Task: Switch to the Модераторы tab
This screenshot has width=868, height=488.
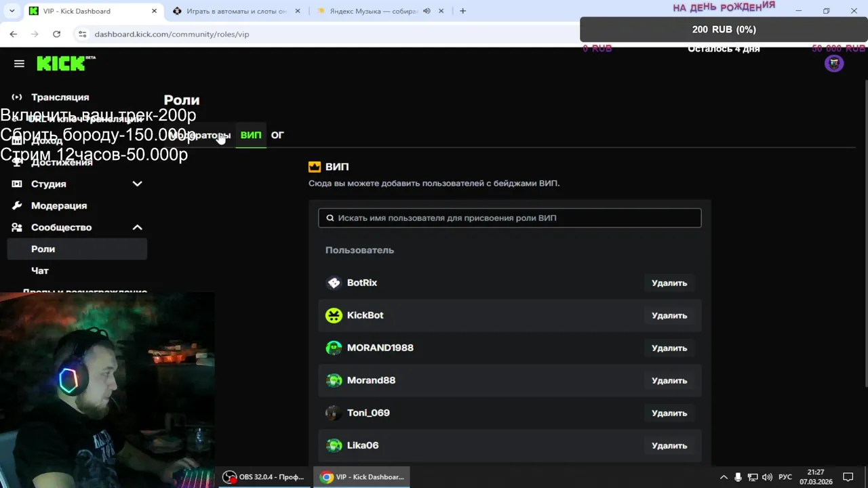Action: (x=200, y=135)
